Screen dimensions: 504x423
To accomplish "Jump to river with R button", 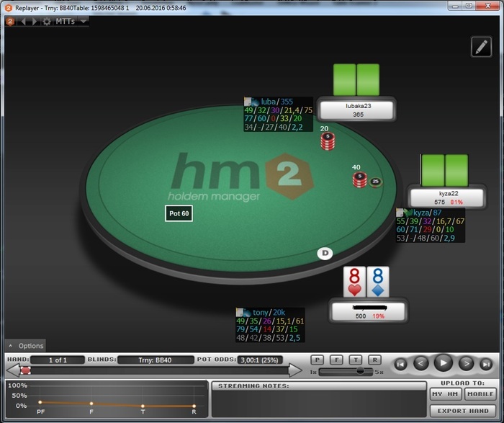I will [x=375, y=360].
